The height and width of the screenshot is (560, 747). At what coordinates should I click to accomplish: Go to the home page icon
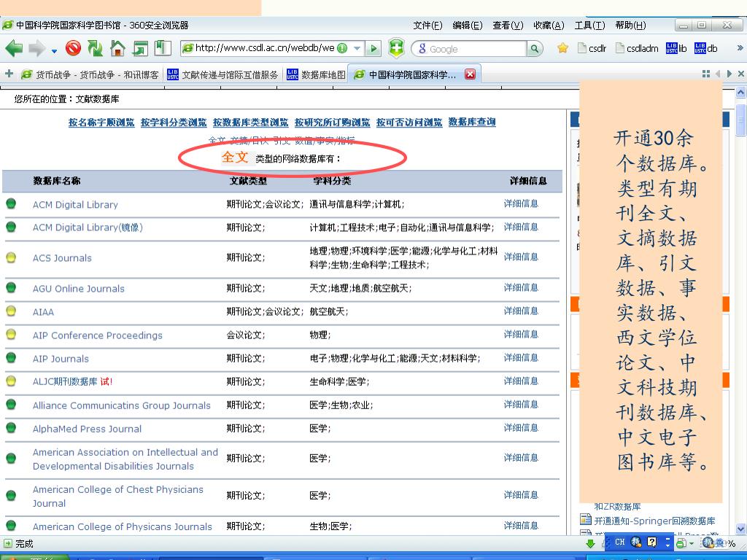[117, 48]
